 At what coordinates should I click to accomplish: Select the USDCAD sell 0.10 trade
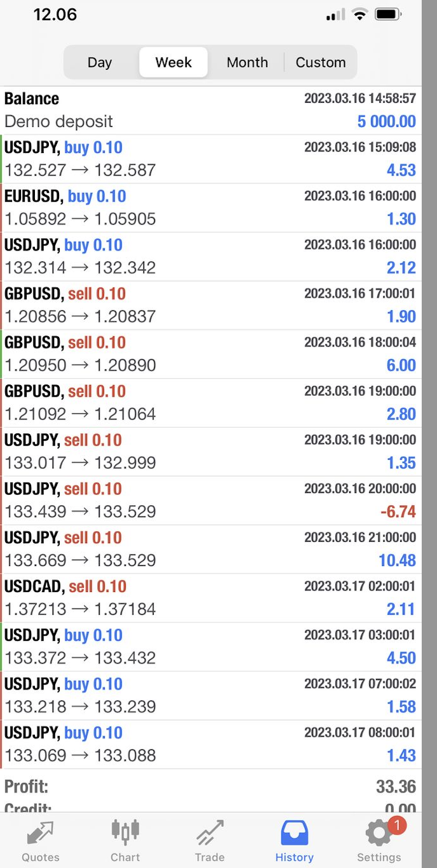click(210, 598)
